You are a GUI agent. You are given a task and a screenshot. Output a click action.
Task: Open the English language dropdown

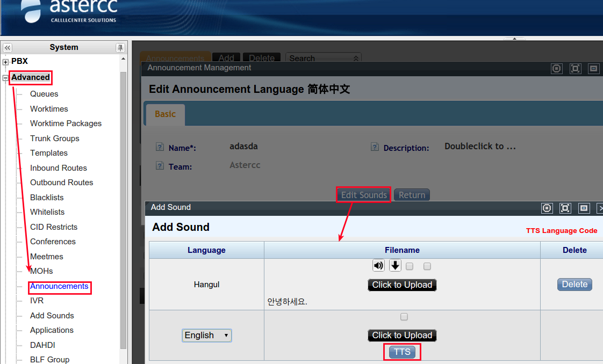click(x=207, y=336)
